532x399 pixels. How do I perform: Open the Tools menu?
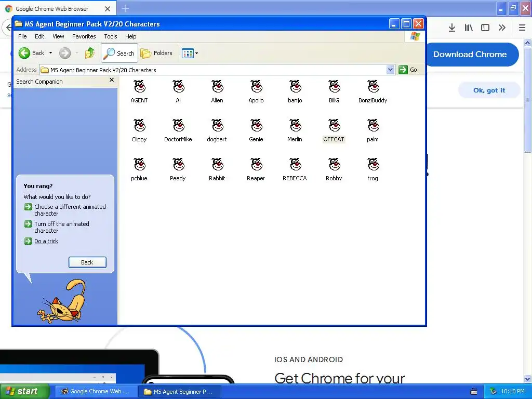pos(110,36)
